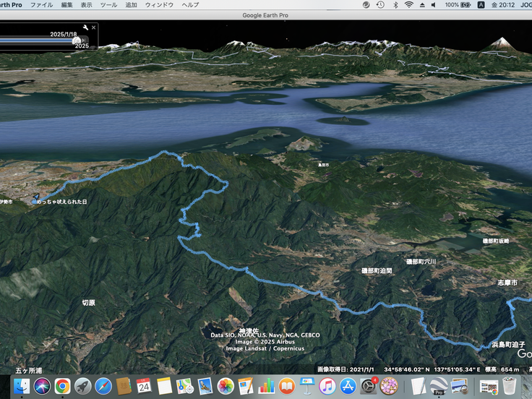Click the Google Earth Pro dock icon
The width and height of the screenshot is (532, 399).
438,386
